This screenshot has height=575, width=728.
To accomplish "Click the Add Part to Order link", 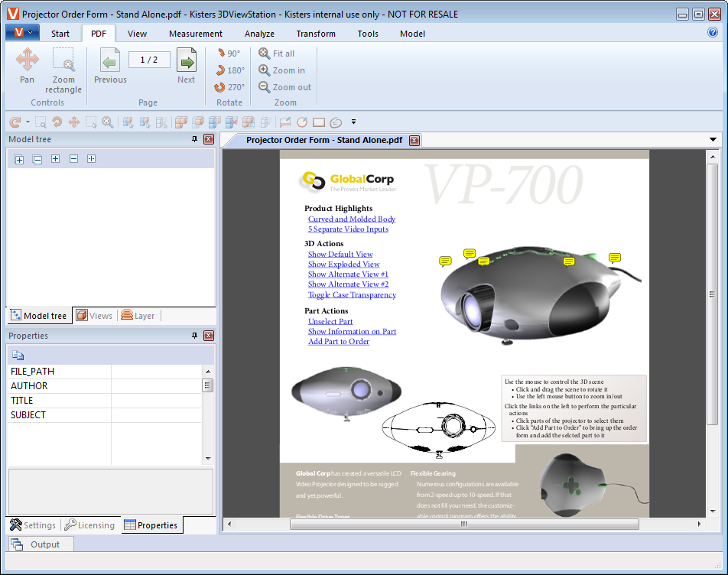I will tap(339, 342).
